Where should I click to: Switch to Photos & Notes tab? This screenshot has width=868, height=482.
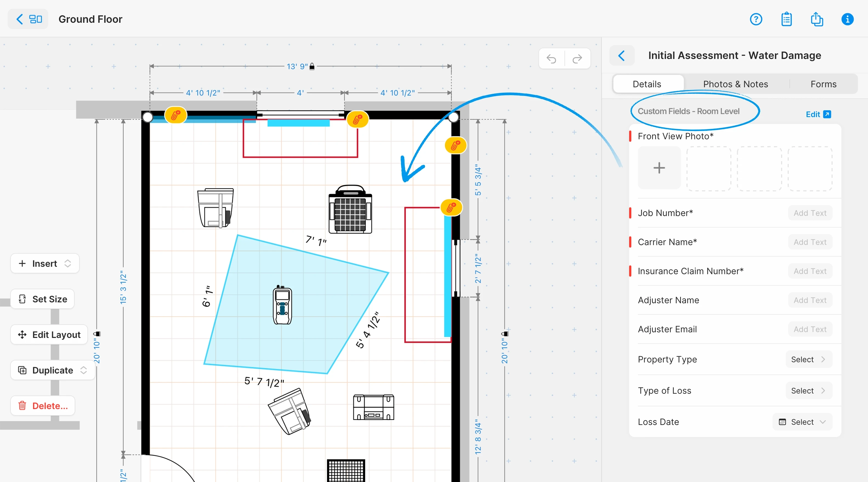735,84
